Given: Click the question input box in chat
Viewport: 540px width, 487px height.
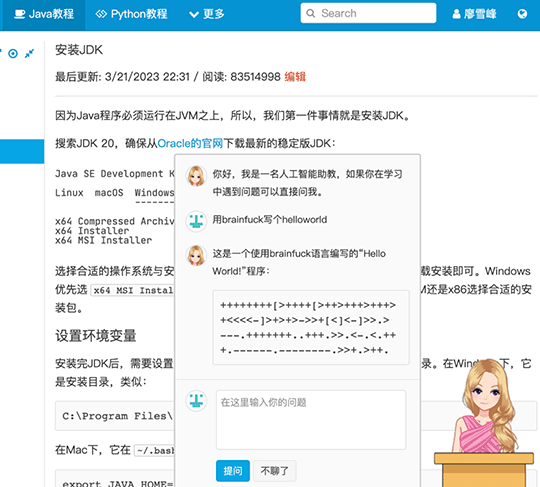Looking at the screenshot, I should [x=311, y=419].
